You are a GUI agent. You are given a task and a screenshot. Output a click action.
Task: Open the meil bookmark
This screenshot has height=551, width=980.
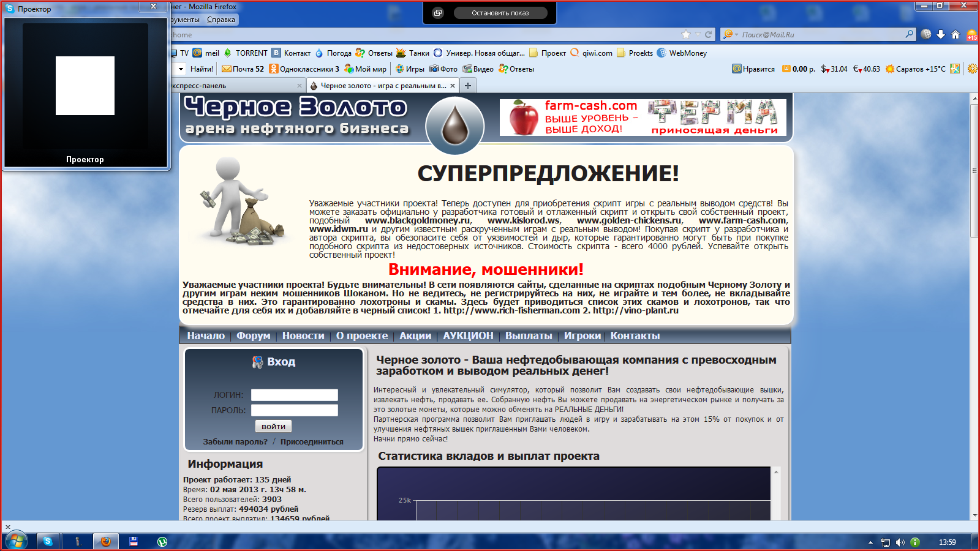[206, 53]
